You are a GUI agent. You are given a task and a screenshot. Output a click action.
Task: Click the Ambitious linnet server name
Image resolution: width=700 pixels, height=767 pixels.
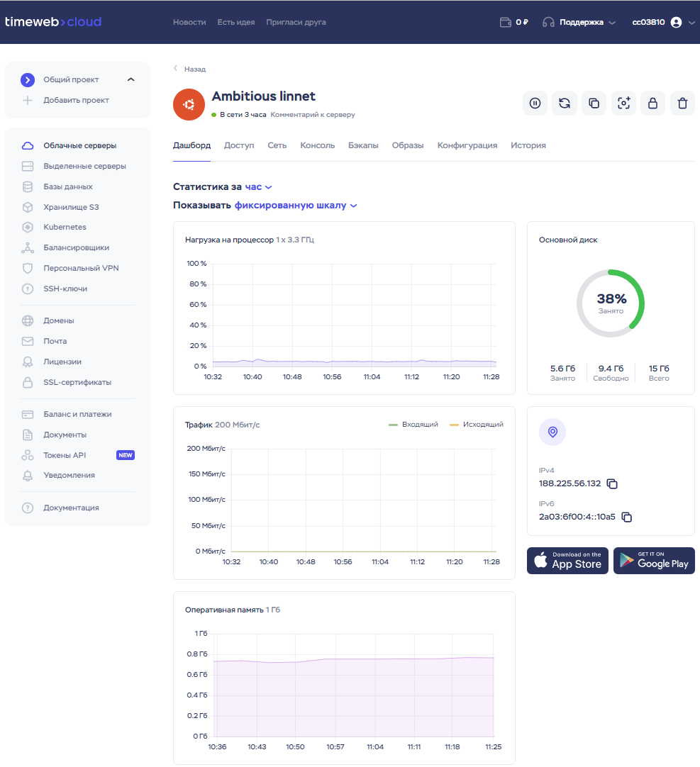(x=263, y=96)
